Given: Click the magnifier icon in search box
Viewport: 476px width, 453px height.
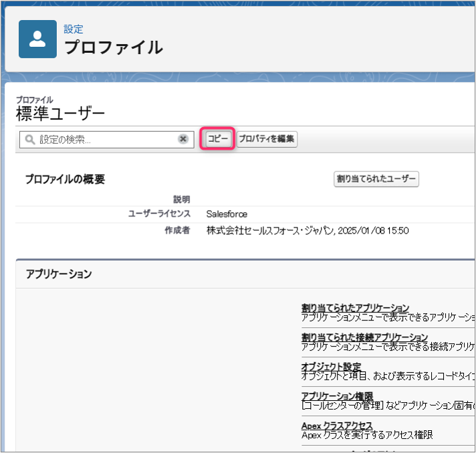Looking at the screenshot, I should click(29, 139).
